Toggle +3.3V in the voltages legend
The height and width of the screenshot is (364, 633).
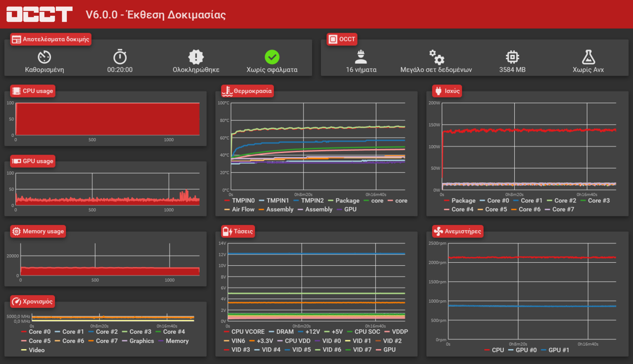(x=262, y=341)
